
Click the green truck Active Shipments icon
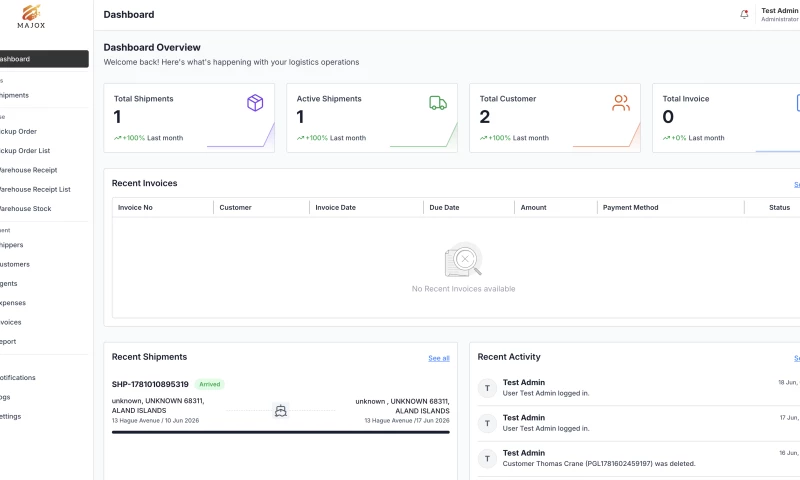[438, 103]
